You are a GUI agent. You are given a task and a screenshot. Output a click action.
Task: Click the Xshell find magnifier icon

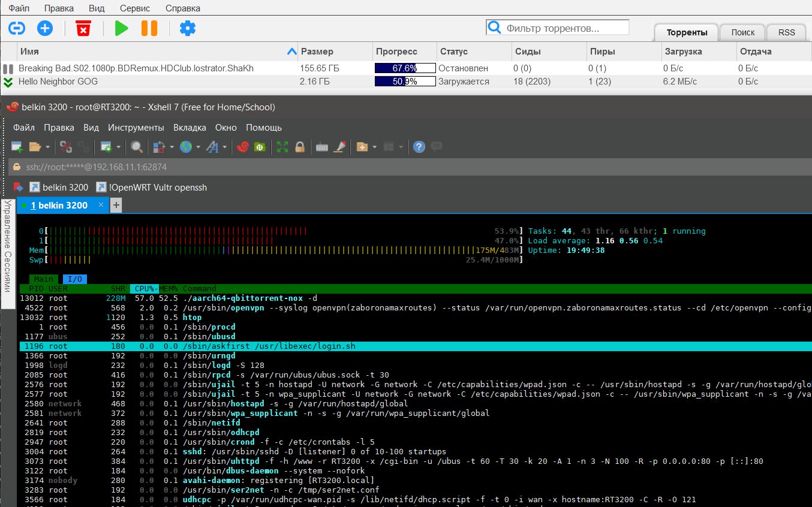coord(137,147)
